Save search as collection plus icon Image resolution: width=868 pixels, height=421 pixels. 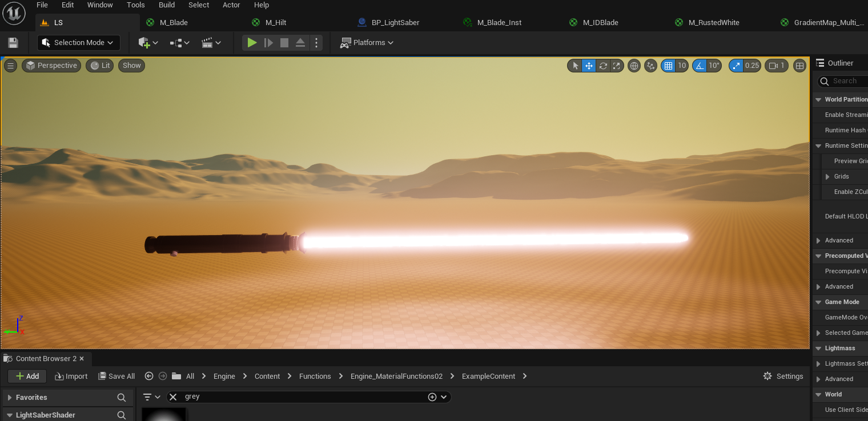pos(432,397)
